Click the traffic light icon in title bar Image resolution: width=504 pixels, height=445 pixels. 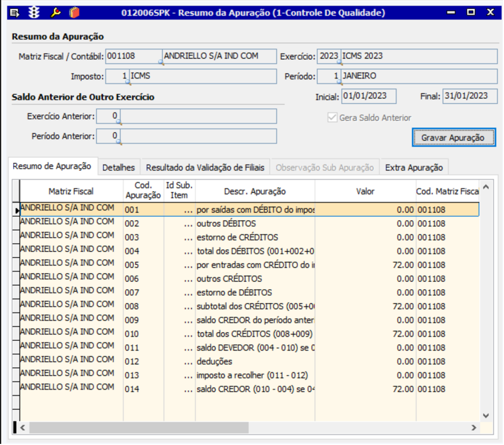click(34, 13)
